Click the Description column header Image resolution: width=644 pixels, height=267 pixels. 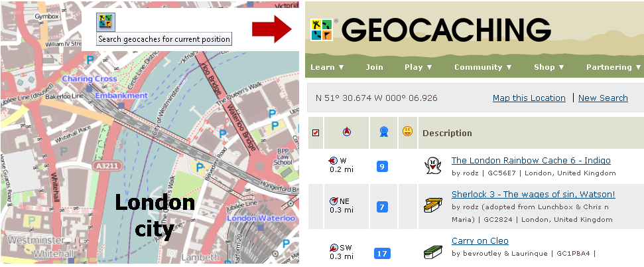click(x=447, y=133)
